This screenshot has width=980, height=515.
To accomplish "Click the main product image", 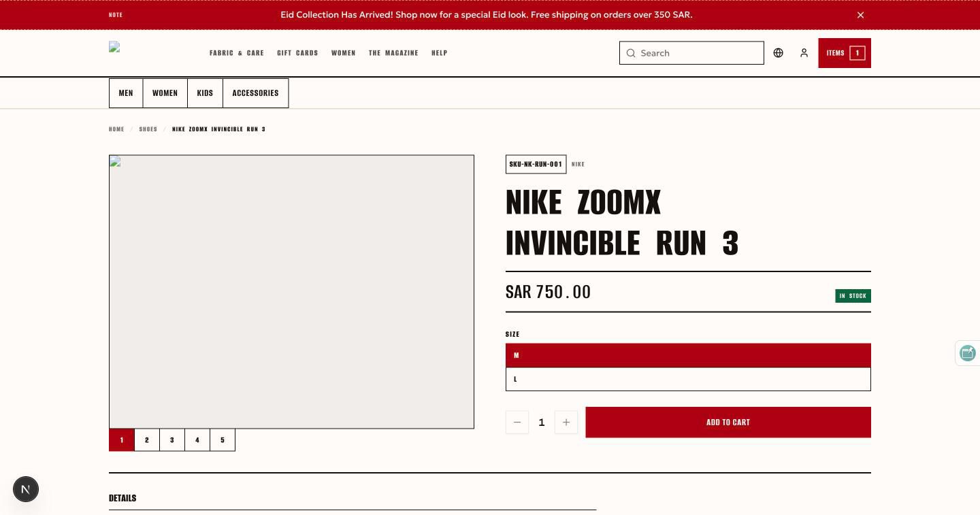I will pyautogui.click(x=291, y=292).
